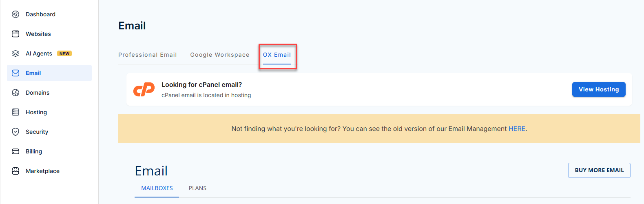The height and width of the screenshot is (204, 644).
Task: Click 'cPanel email is located in hosting' text
Action: [206, 95]
